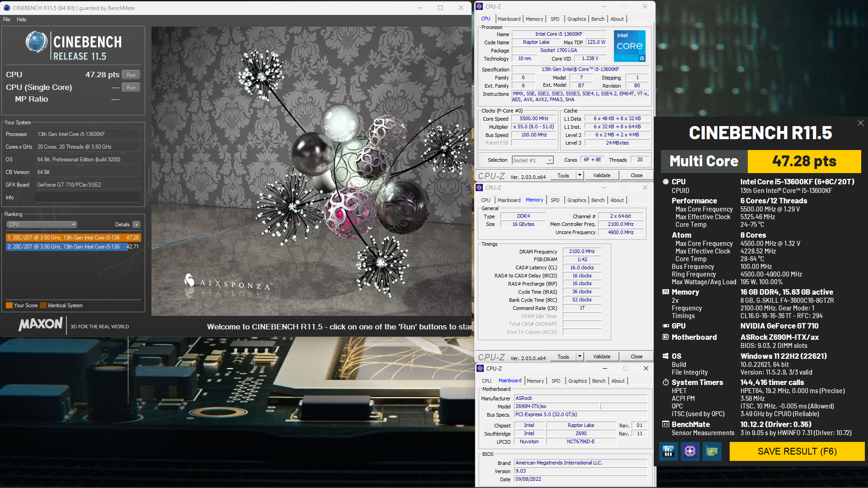The height and width of the screenshot is (488, 868).
Task: Click the Motherboard section icon in BenchMate
Action: click(x=665, y=337)
